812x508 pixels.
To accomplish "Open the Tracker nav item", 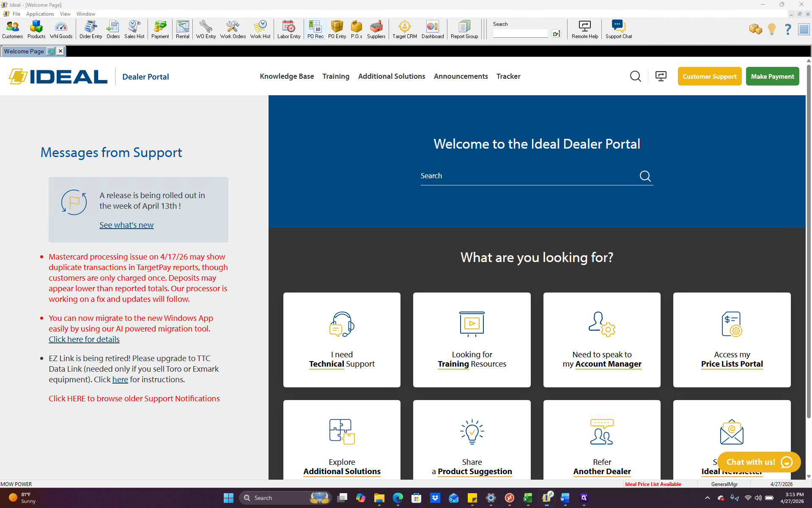I will point(508,76).
